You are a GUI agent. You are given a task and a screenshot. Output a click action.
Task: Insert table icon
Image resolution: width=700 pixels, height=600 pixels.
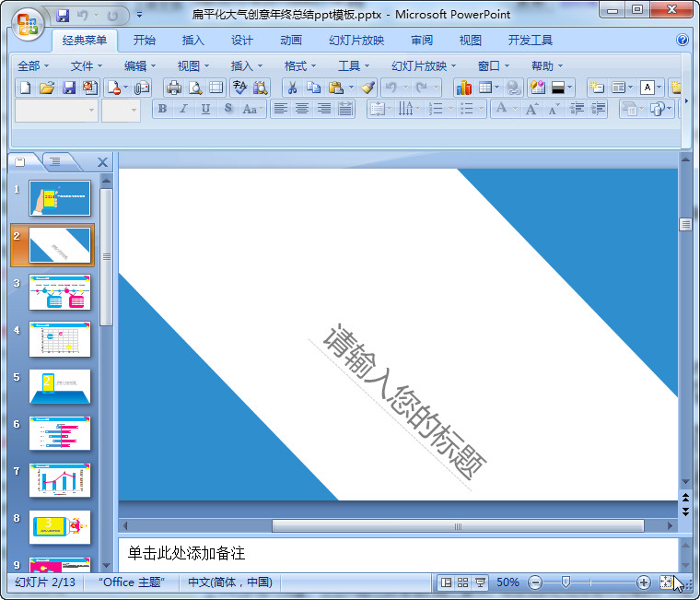[x=485, y=88]
